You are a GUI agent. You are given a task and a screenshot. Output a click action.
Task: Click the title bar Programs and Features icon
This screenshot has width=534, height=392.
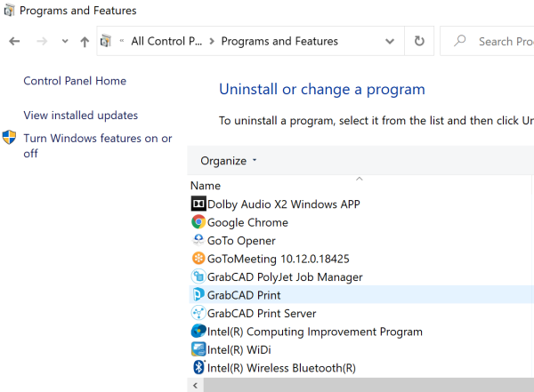9,10
